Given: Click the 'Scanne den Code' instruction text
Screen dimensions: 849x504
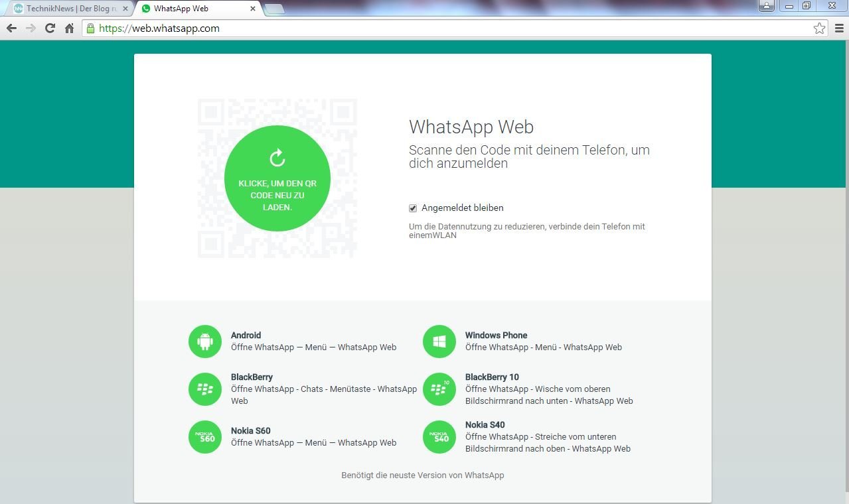Looking at the screenshot, I should [529, 157].
